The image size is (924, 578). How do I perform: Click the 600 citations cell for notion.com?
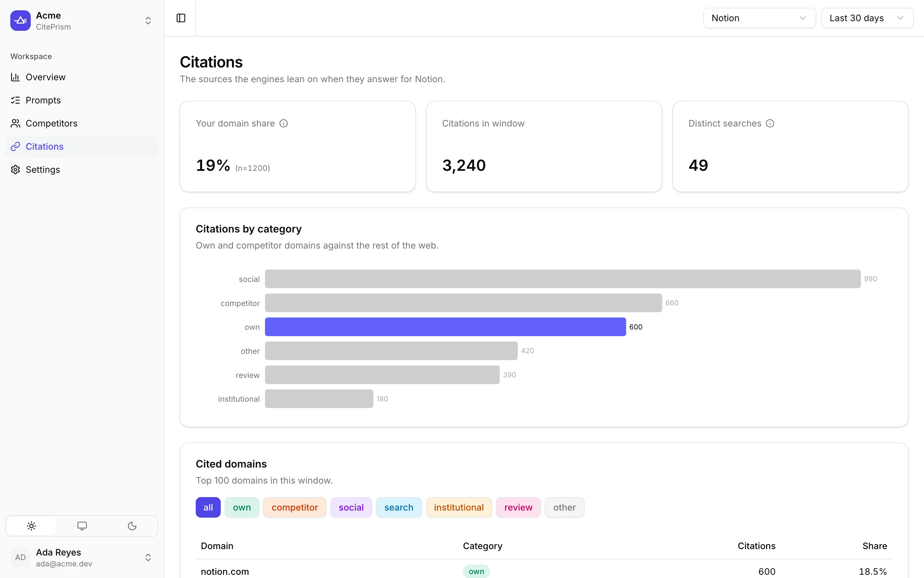[767, 572]
